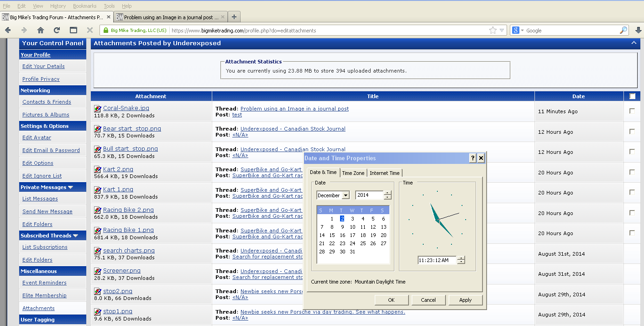This screenshot has height=326, width=644.
Task: Reload the page with refresh icon
Action: (57, 30)
